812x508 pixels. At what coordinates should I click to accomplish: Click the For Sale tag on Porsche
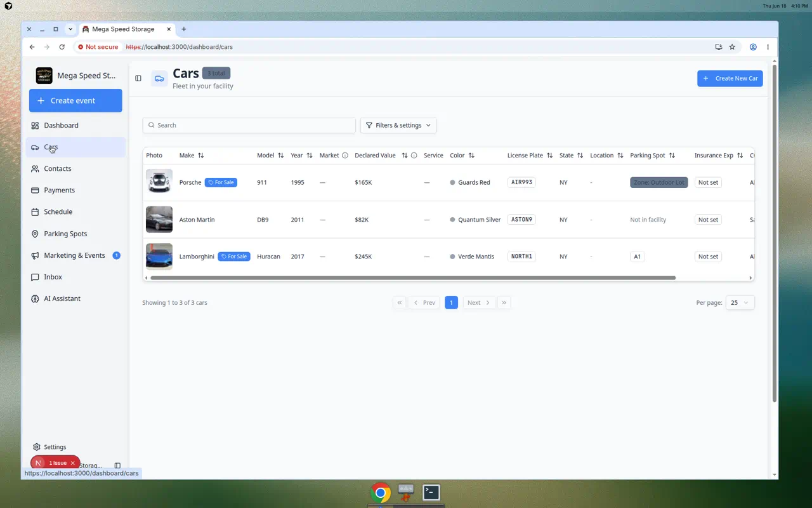pyautogui.click(x=221, y=182)
